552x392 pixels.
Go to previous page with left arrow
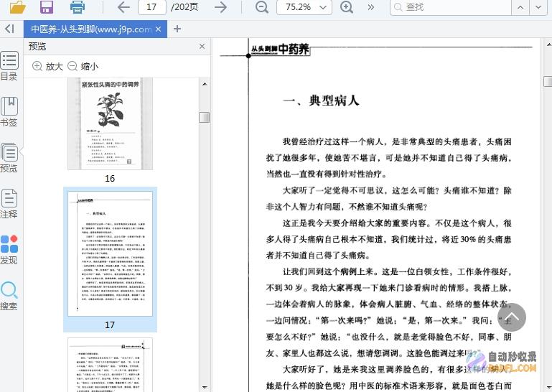pos(123,7)
